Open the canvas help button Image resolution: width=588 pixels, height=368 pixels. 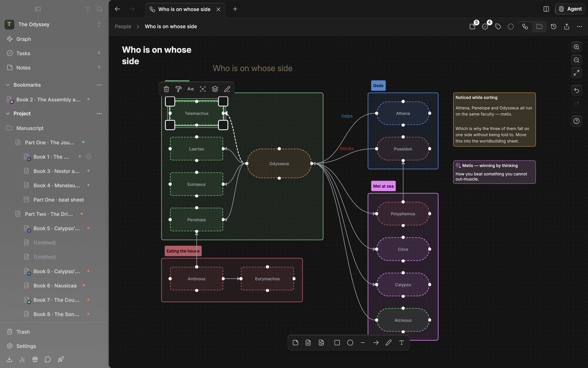coord(576,121)
